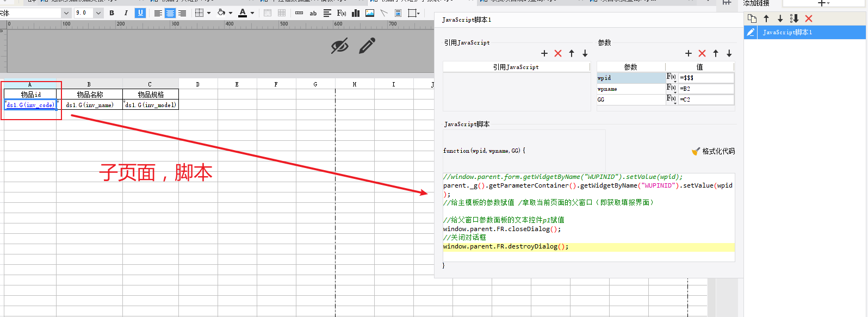
Task: Delete selected parameter with red X
Action: [x=702, y=53]
